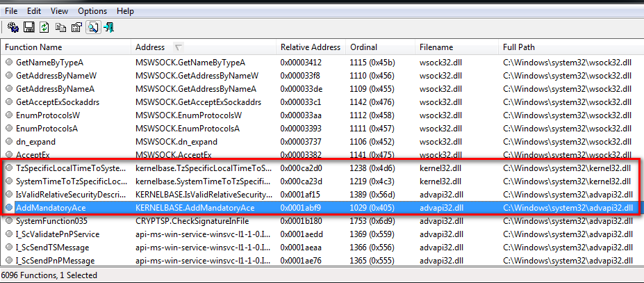Sort by Relative Address column header

[x=311, y=47]
